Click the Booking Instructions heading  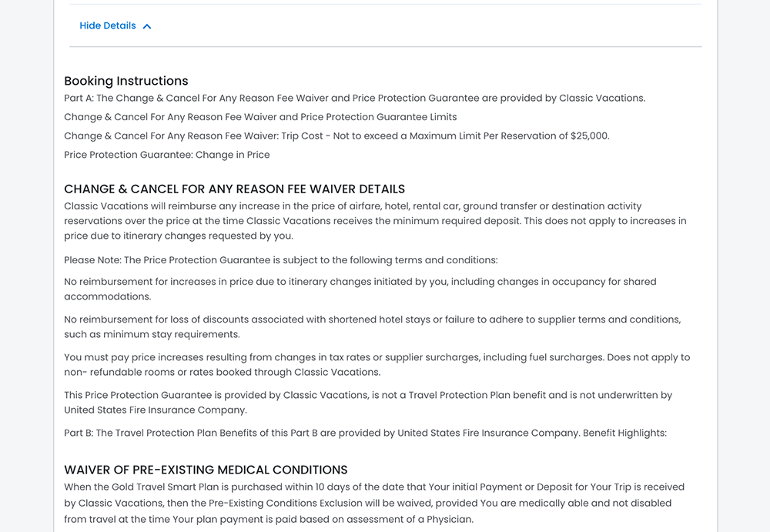coord(126,81)
